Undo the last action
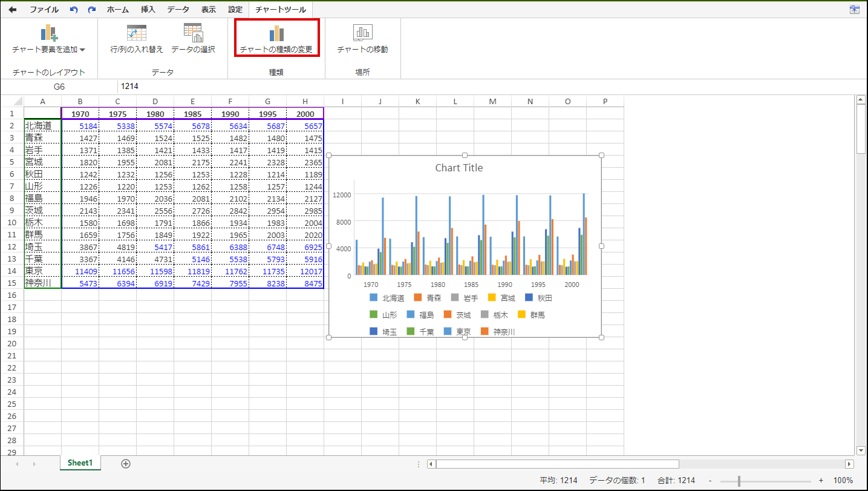The image size is (868, 491). pos(74,10)
